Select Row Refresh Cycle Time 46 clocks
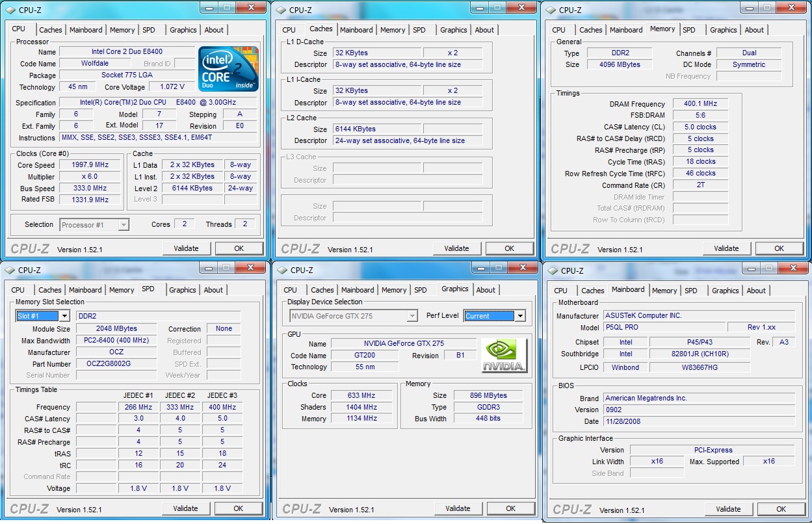812x524 pixels. tap(700, 174)
